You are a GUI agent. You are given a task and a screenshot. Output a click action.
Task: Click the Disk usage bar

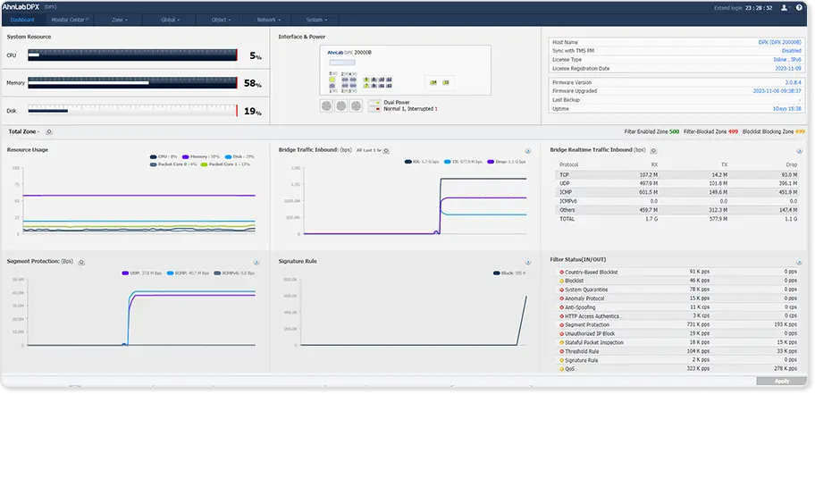tap(132, 111)
